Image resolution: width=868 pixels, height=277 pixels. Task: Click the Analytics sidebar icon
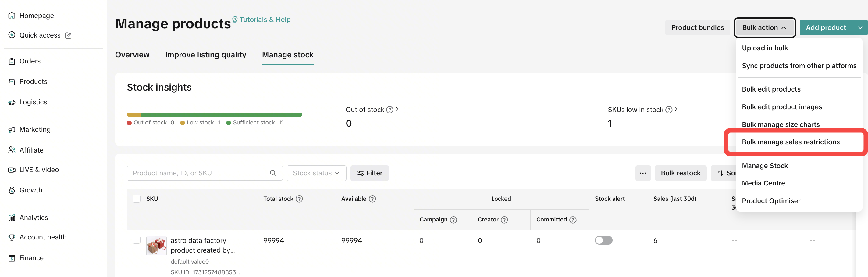point(12,218)
